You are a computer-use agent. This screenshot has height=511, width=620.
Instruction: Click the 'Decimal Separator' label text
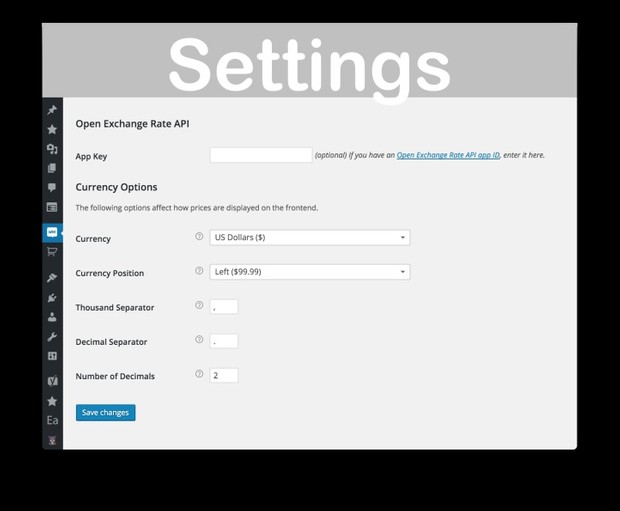(x=111, y=342)
